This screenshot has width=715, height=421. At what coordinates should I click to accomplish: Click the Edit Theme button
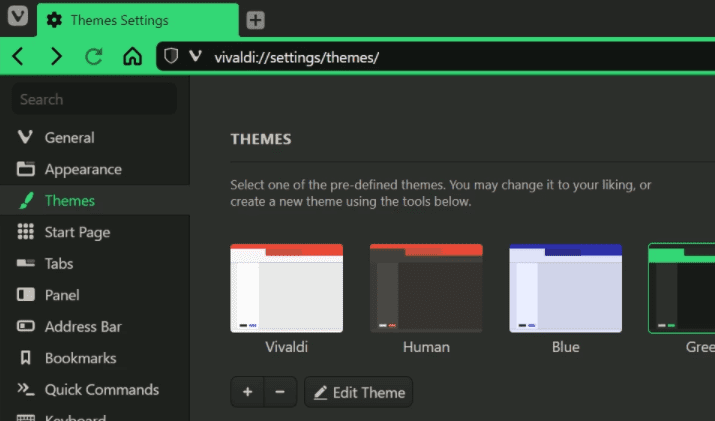tap(358, 392)
